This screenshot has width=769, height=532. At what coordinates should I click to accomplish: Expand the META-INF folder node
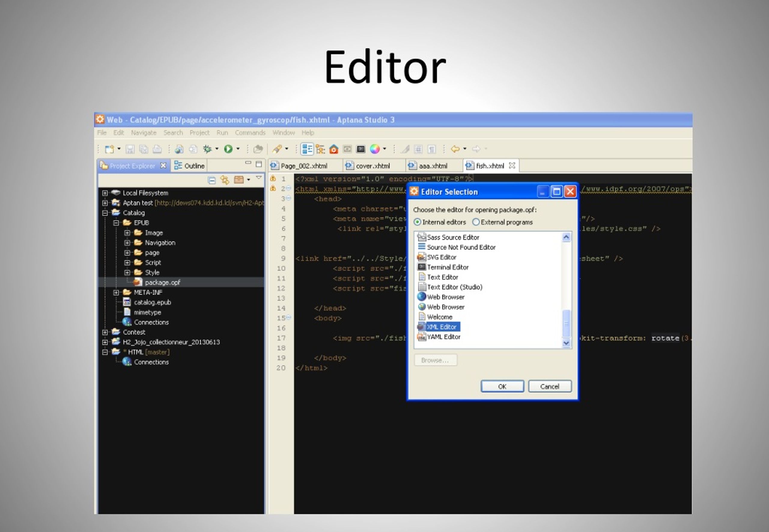(x=116, y=292)
